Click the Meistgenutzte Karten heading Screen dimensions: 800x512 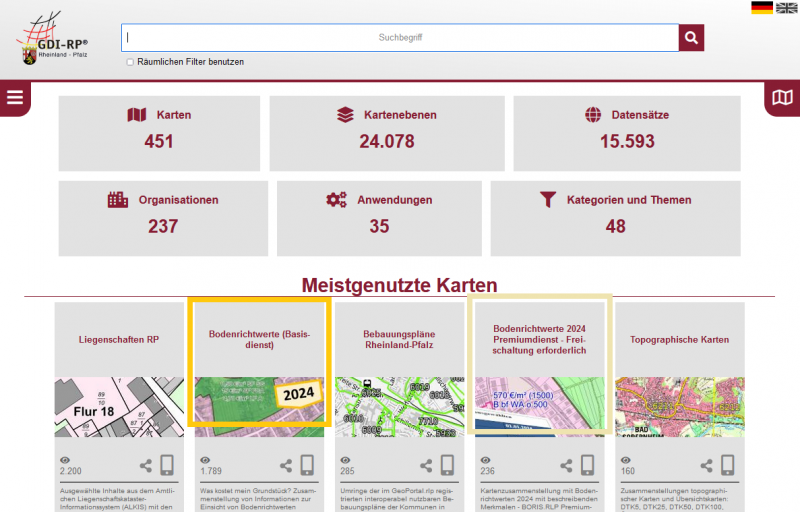(399, 285)
